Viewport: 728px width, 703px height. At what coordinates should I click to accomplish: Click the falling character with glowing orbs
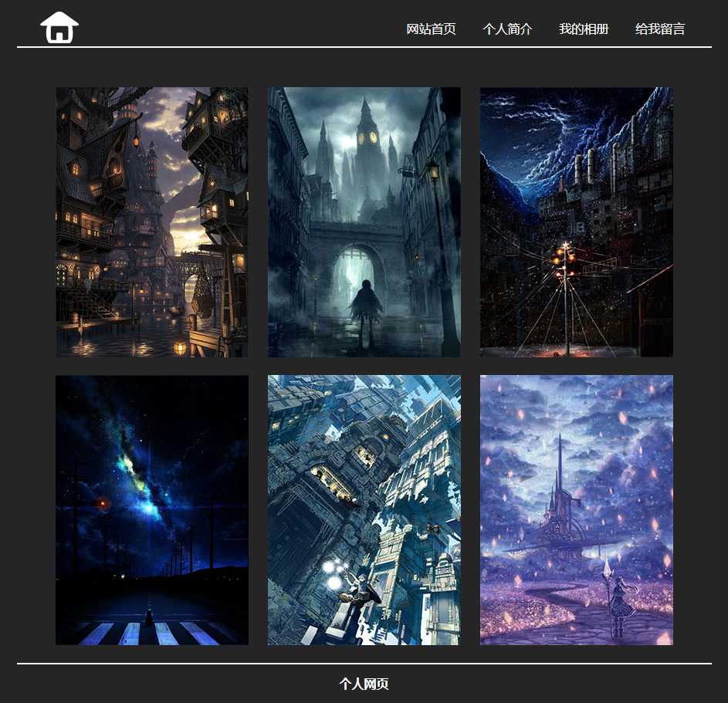click(355, 590)
